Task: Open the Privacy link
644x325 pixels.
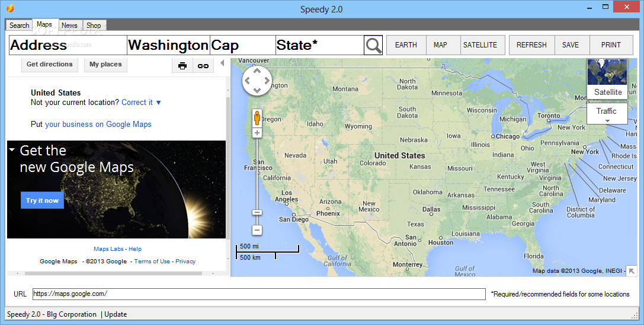Action: [185, 261]
